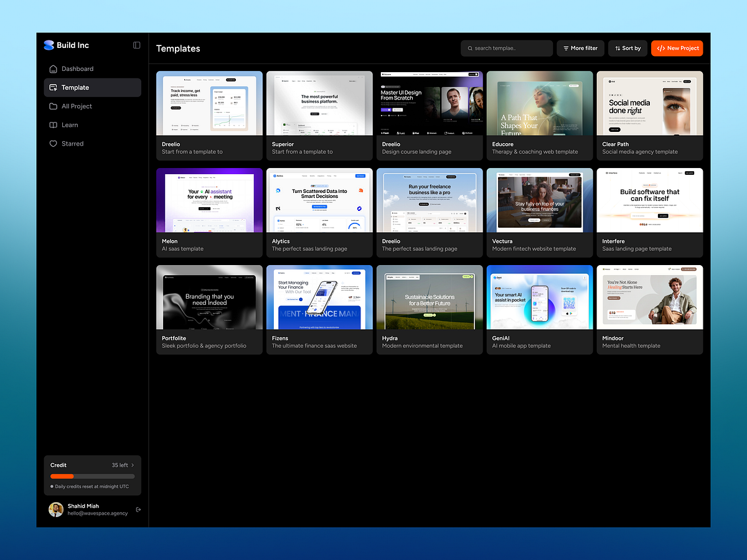Toggle the sidebar collapse control at top
The width and height of the screenshot is (747, 560).
(136, 45)
